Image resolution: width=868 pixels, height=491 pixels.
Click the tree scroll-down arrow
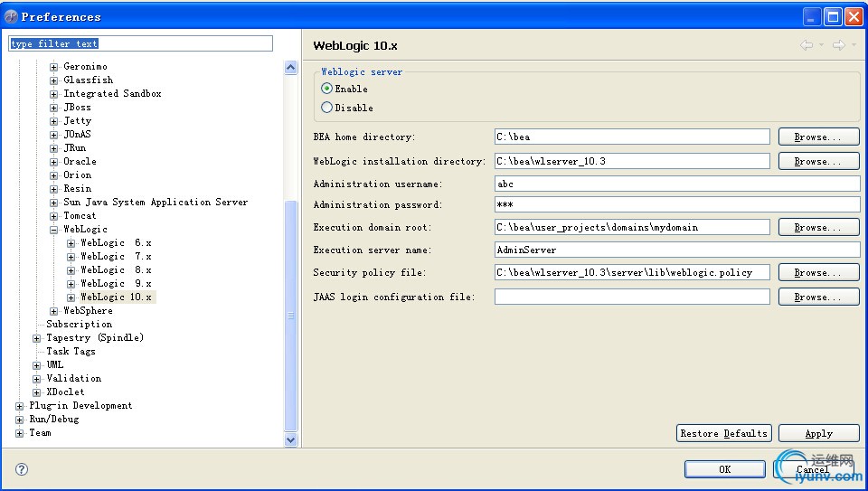pos(290,439)
